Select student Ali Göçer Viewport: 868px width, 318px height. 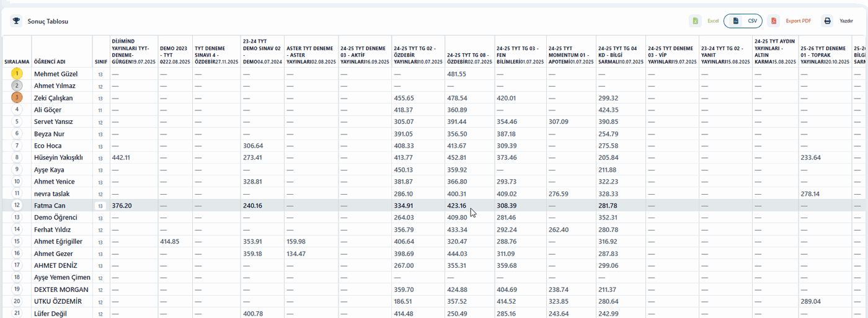(48, 110)
